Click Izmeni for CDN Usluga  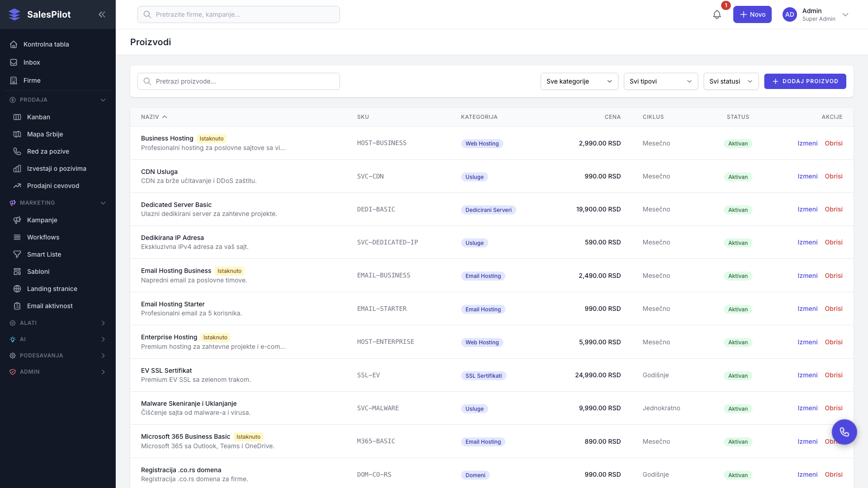click(x=807, y=176)
